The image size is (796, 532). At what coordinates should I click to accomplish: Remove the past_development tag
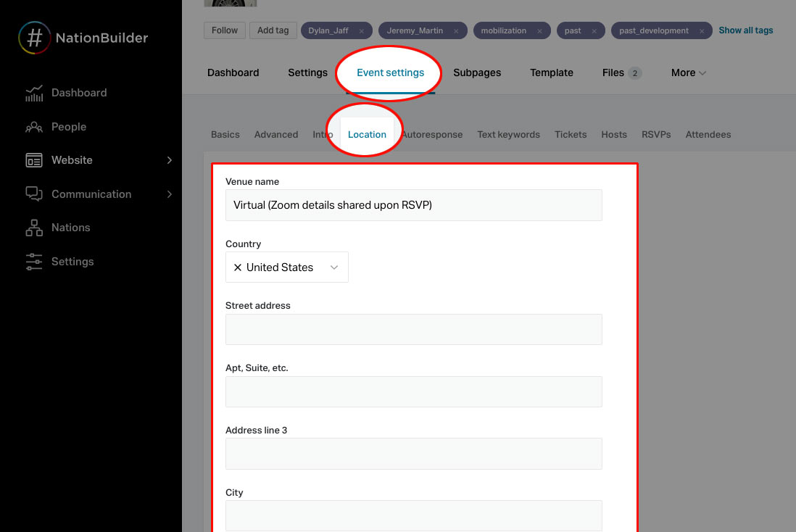pyautogui.click(x=701, y=31)
